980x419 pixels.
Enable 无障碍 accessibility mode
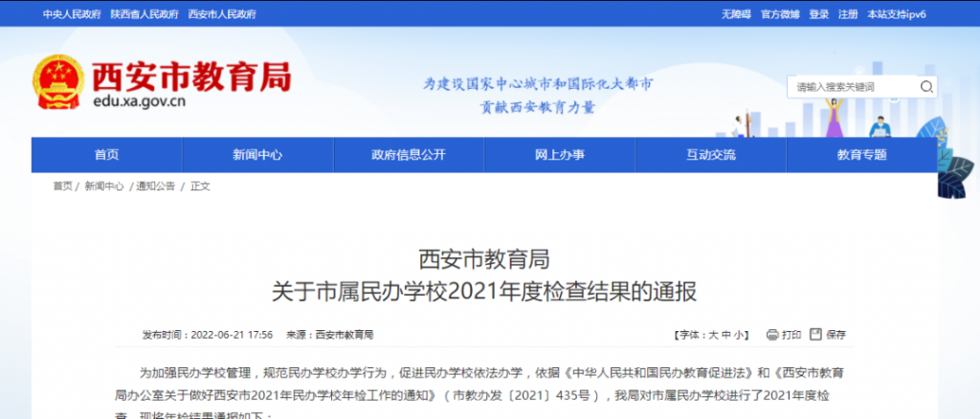pos(735,14)
